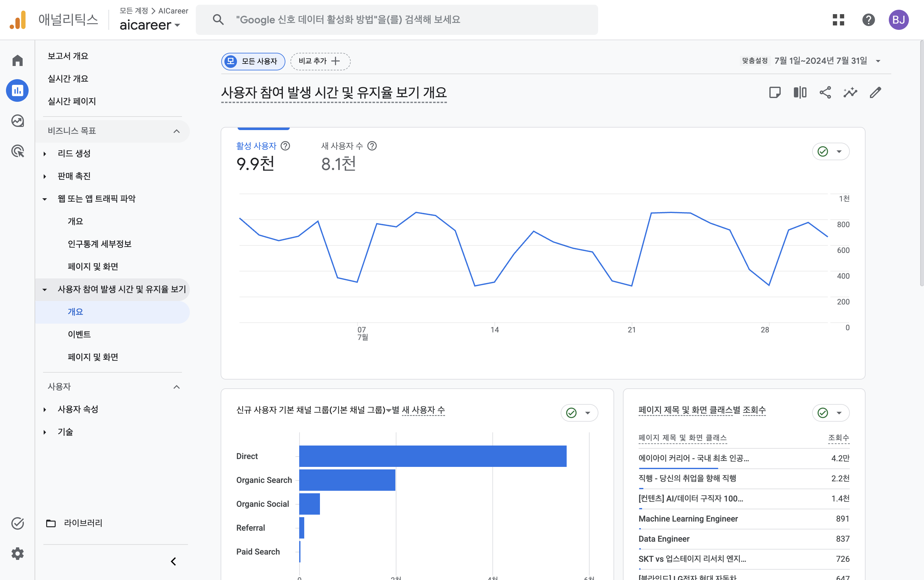Open the 라이브러리 folder link

(x=74, y=523)
